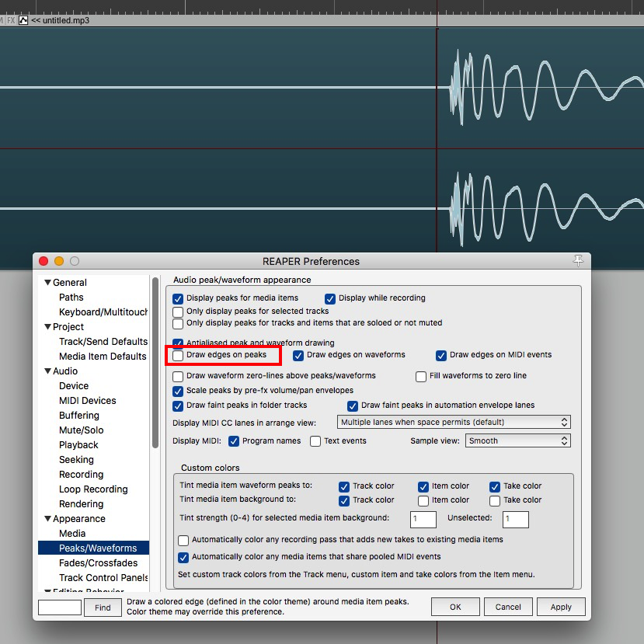Select Recording preferences page
The width and height of the screenshot is (644, 644).
(x=82, y=475)
